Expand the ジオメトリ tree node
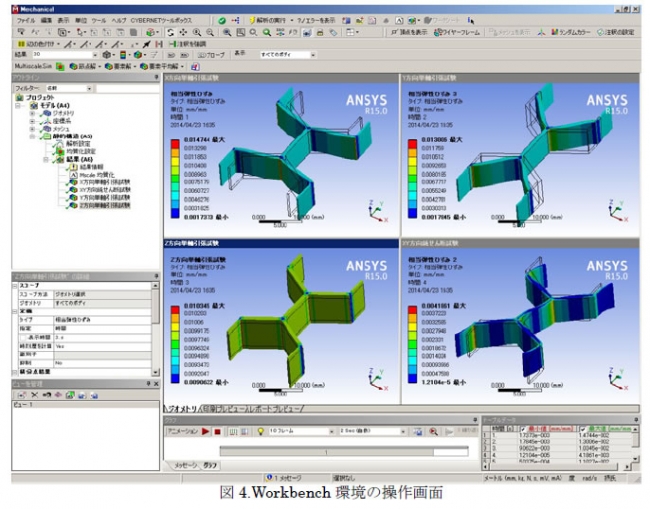 click(x=32, y=113)
